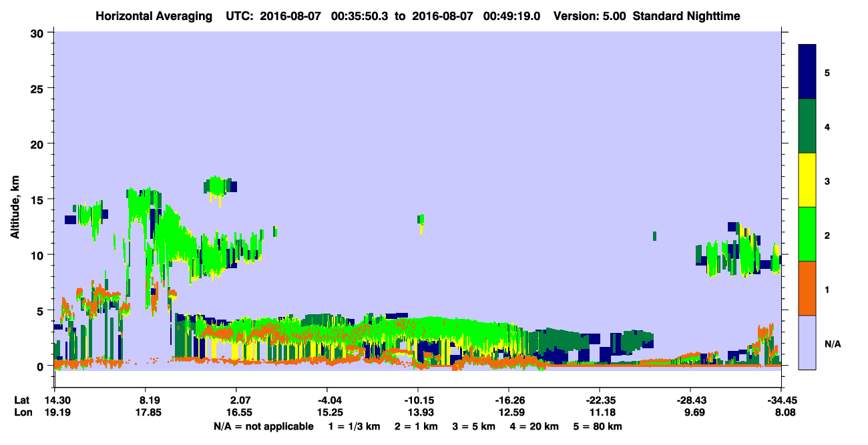The width and height of the screenshot is (868, 445).
Task: Click the bright green color bar segment labeled 2
Action: pos(807,234)
